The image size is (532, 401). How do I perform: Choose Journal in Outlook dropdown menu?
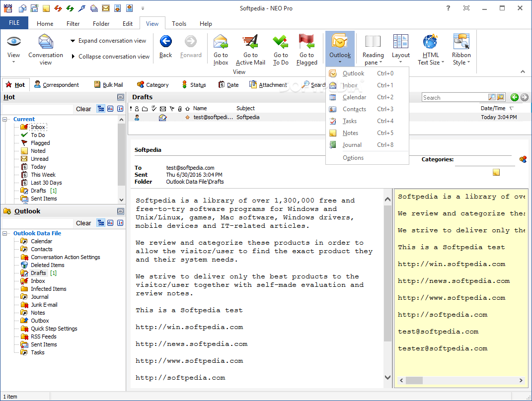(367, 145)
